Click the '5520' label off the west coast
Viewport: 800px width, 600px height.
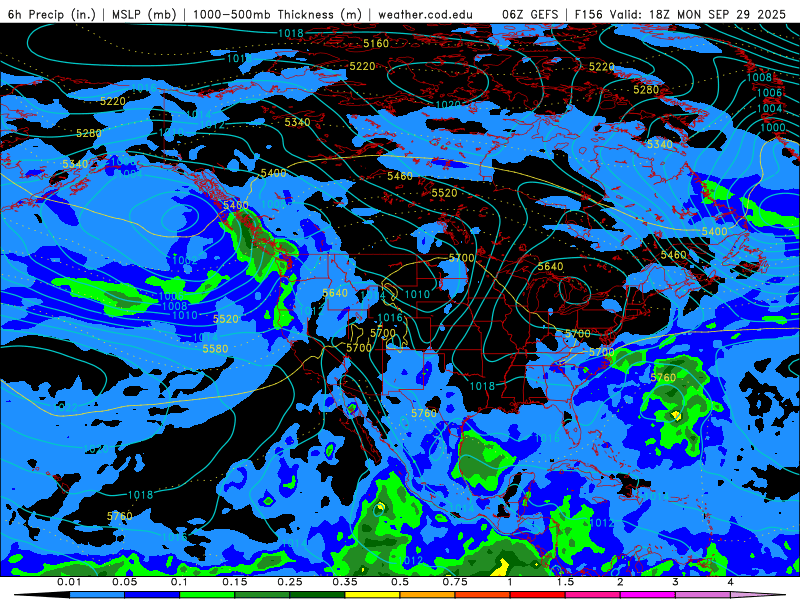point(226,319)
